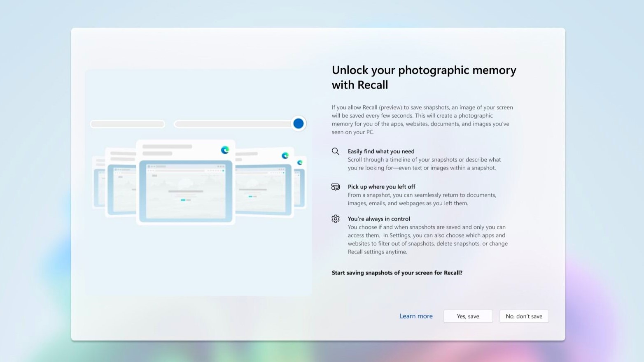Click "Start saving snapshots of your screen for Recall?"
Image resolution: width=644 pixels, height=362 pixels.
coord(397,273)
